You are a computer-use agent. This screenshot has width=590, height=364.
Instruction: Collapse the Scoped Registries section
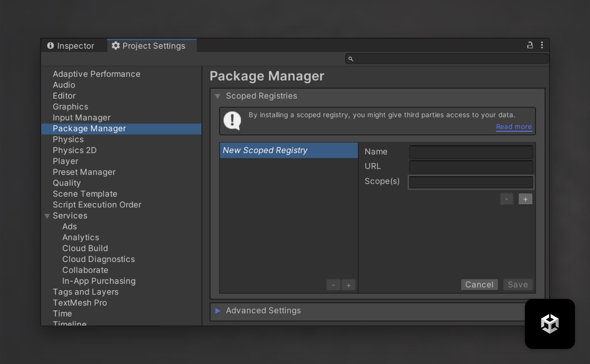coord(217,96)
